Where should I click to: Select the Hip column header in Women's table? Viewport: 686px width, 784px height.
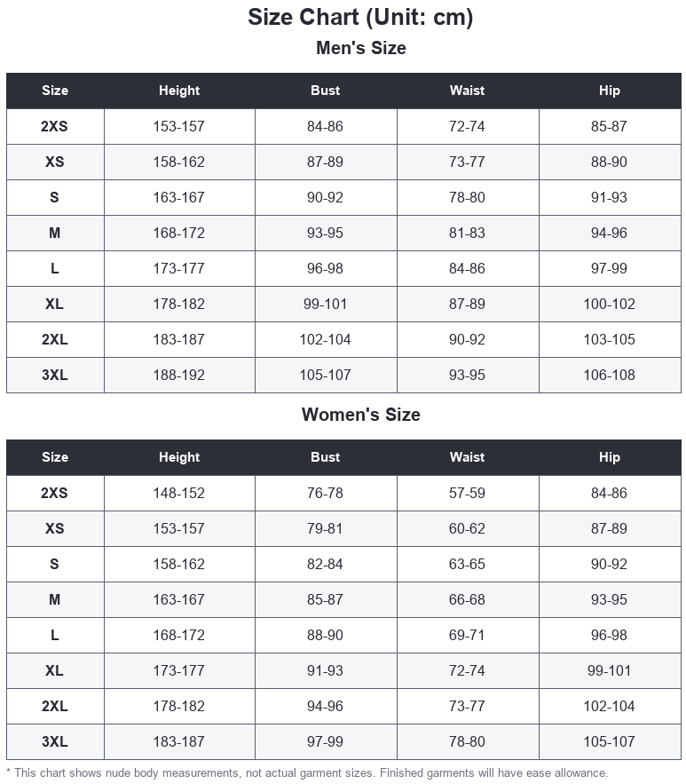(609, 457)
